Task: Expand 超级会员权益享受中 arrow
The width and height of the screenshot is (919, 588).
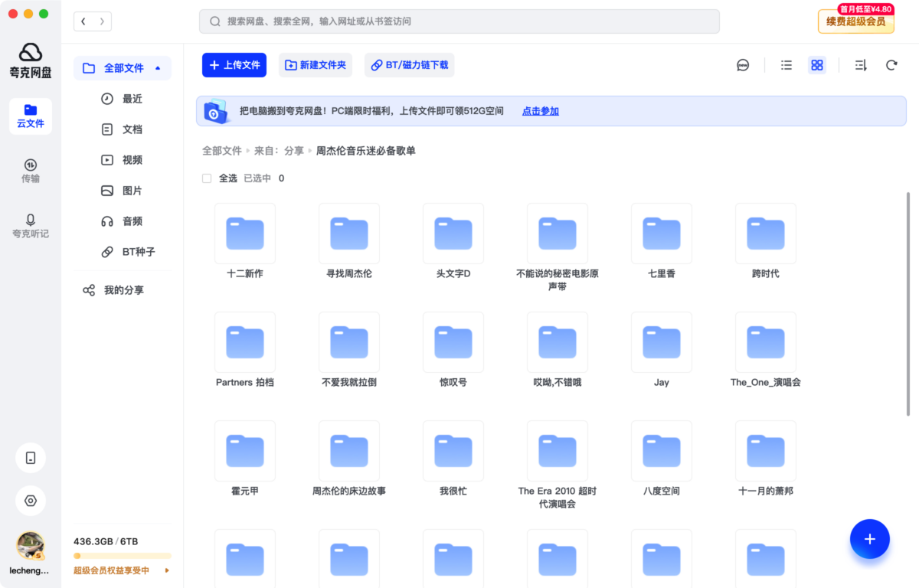Action: point(167,570)
